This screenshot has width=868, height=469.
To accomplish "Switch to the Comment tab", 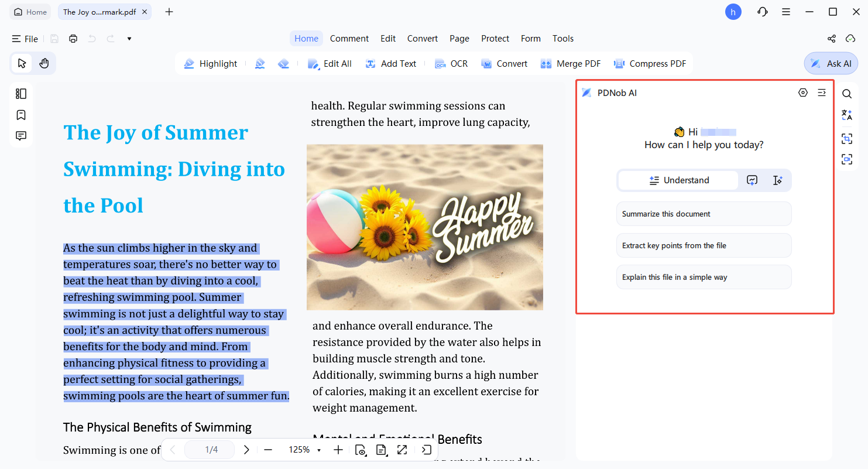I will pyautogui.click(x=349, y=38).
